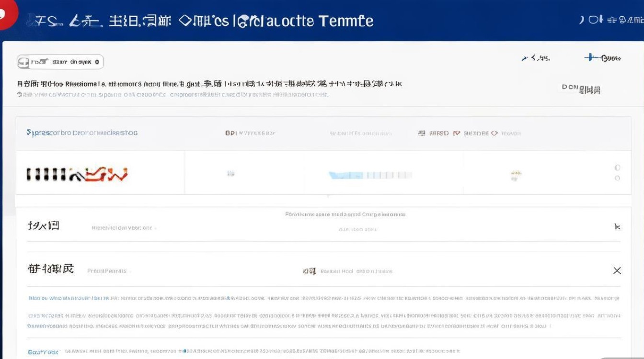Image resolution: width=644 pixels, height=359 pixels.
Task: Click the striped black and red logo thumbnail
Action: [x=77, y=174]
